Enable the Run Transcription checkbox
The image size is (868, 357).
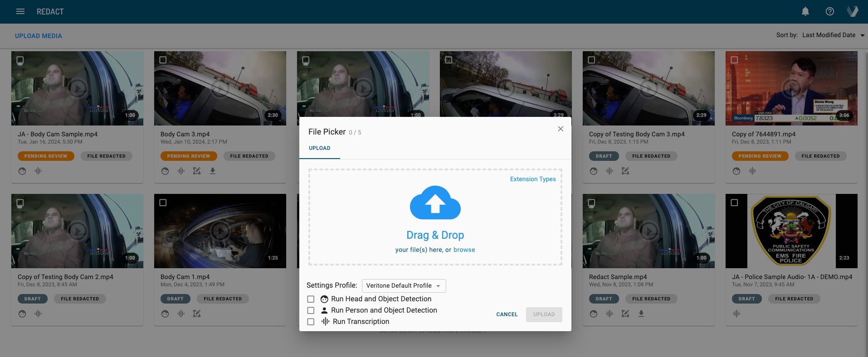[311, 322]
